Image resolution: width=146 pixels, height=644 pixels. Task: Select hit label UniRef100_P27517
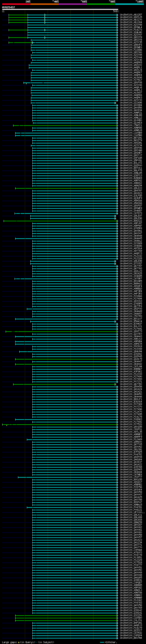pyautogui.click(x=131, y=80)
